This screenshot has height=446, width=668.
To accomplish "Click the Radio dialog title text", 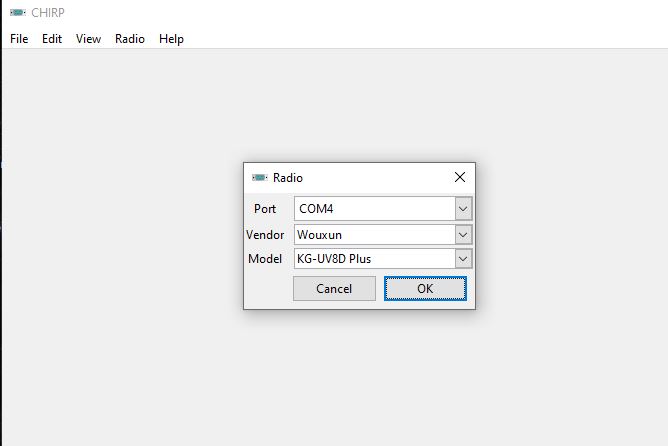I will (x=288, y=178).
